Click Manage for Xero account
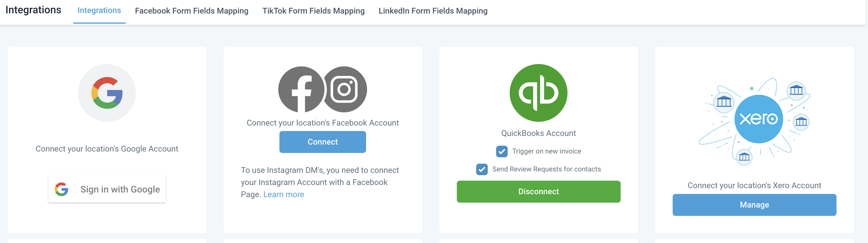 tap(754, 205)
